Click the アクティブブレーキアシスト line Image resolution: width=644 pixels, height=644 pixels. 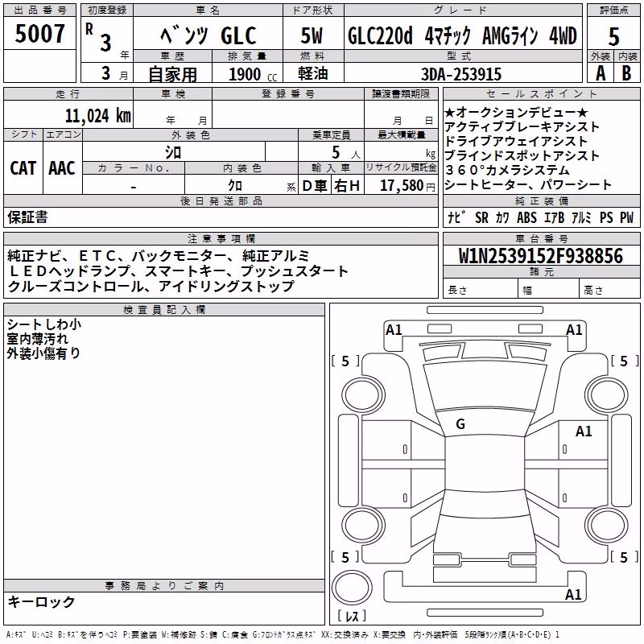(522, 126)
